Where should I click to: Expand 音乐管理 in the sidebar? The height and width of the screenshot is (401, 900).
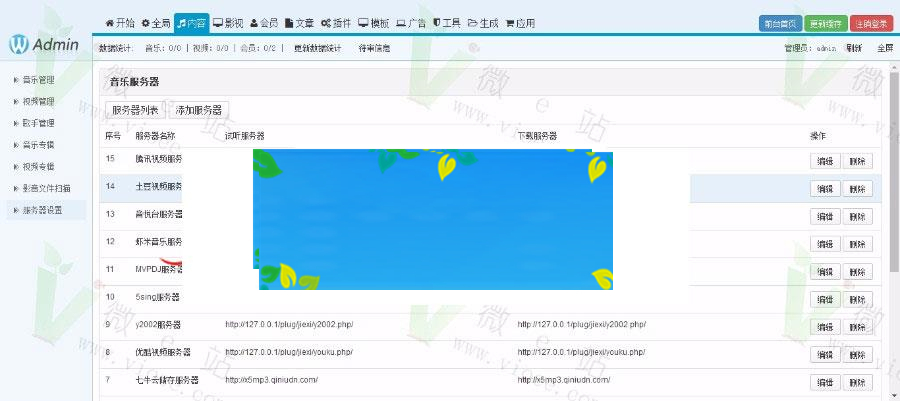click(40, 79)
